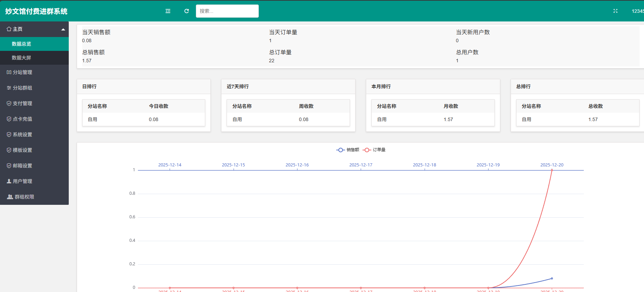
Task: Collapse the 主页 menu arrow
Action: pyautogui.click(x=63, y=29)
